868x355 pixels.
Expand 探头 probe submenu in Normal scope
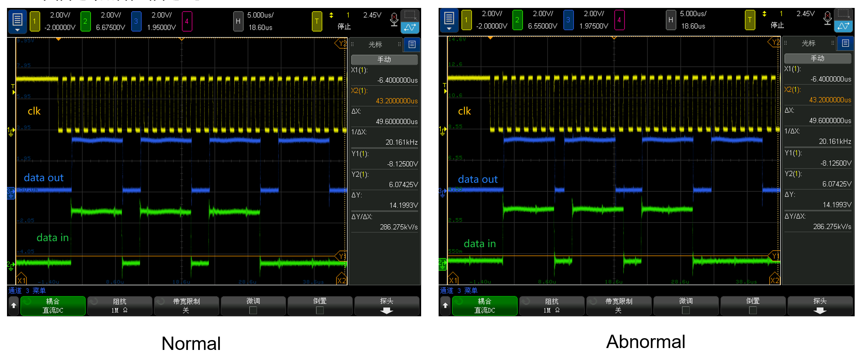click(x=387, y=306)
